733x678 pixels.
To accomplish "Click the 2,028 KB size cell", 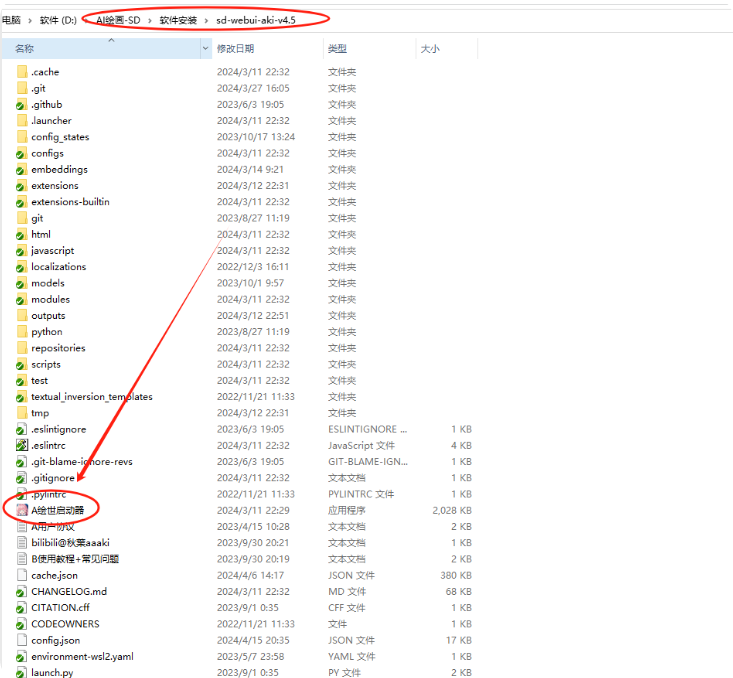I will pyautogui.click(x=452, y=511).
